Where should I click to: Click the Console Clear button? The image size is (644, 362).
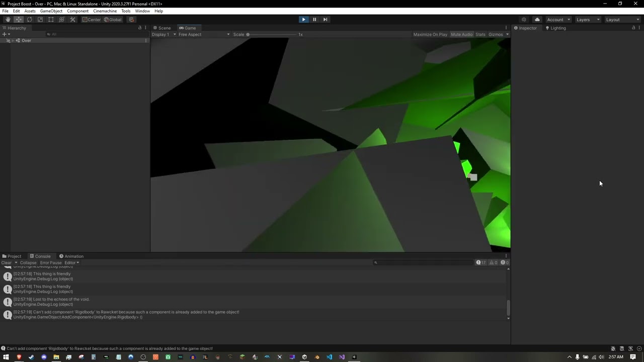(7, 262)
